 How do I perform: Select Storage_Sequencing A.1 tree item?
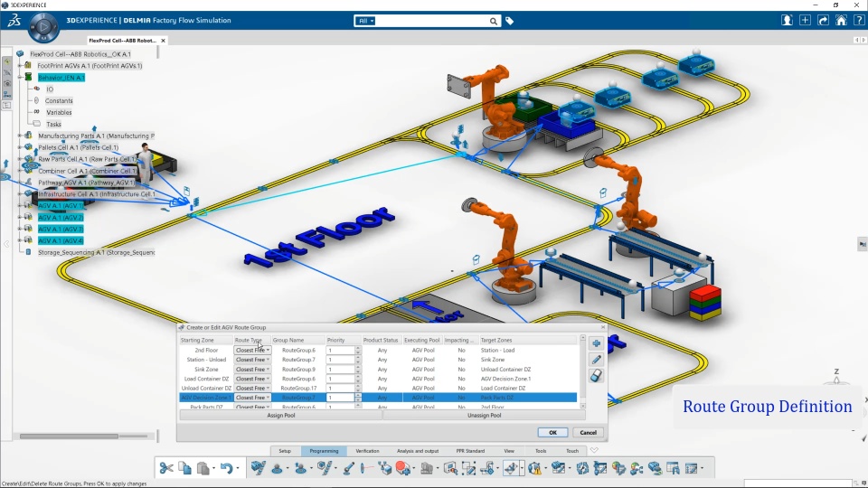[97, 252]
